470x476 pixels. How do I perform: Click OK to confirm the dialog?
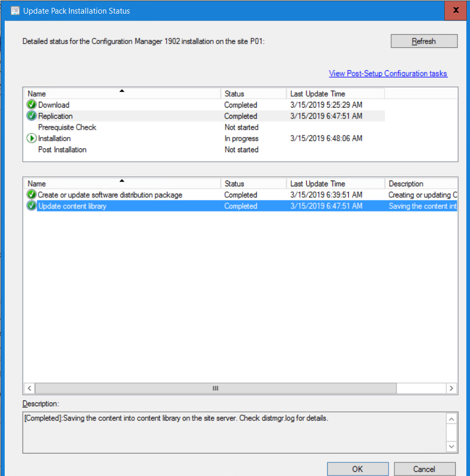pos(358,469)
